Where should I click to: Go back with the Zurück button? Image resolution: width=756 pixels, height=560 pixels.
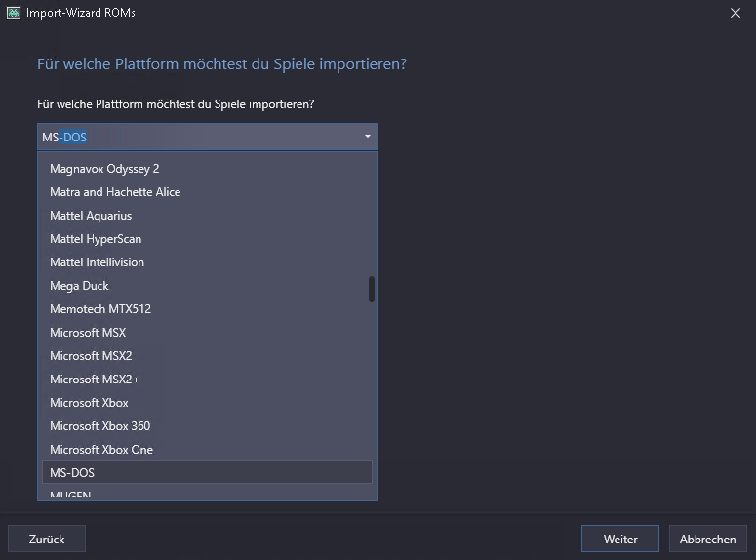coord(47,539)
